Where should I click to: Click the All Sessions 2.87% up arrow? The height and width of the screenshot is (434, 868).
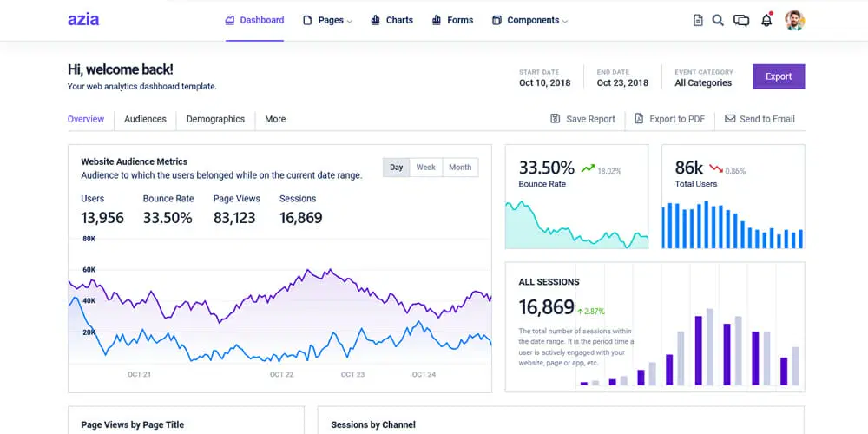coord(580,312)
